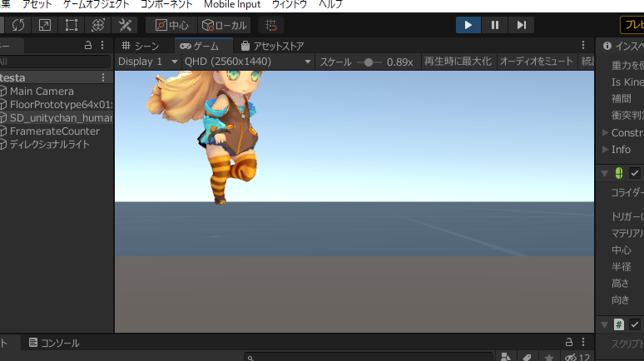Open testa scene options menu
This screenshot has height=361, width=644.
point(103,77)
